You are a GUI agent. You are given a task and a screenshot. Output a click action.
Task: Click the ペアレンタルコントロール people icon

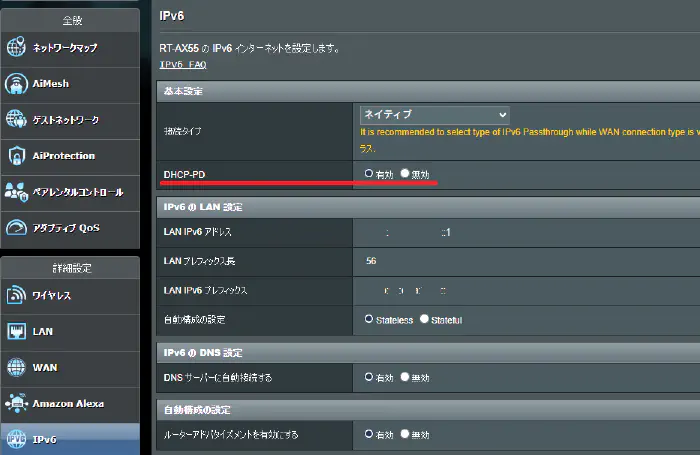coord(17,192)
